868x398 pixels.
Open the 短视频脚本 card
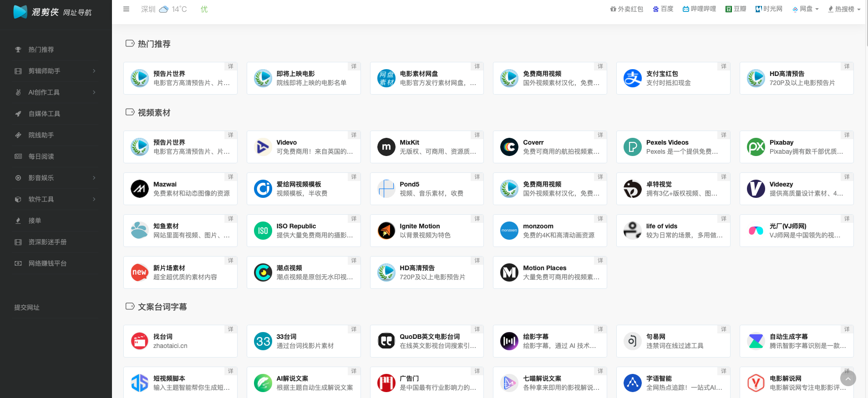pyautogui.click(x=180, y=383)
